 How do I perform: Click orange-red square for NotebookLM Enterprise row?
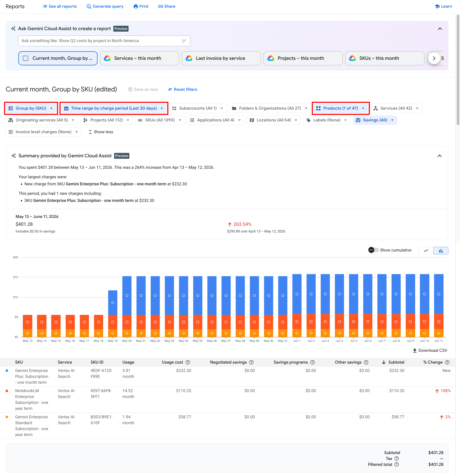pyautogui.click(x=7, y=391)
